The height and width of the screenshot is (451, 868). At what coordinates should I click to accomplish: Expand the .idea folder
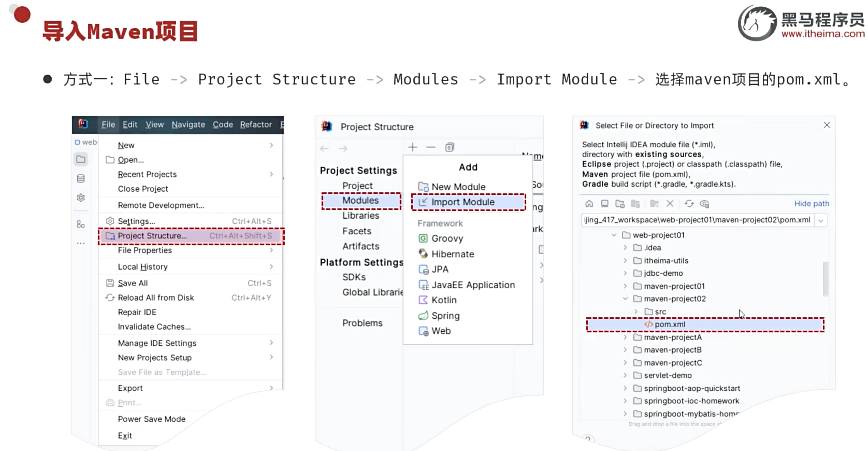[x=625, y=248]
